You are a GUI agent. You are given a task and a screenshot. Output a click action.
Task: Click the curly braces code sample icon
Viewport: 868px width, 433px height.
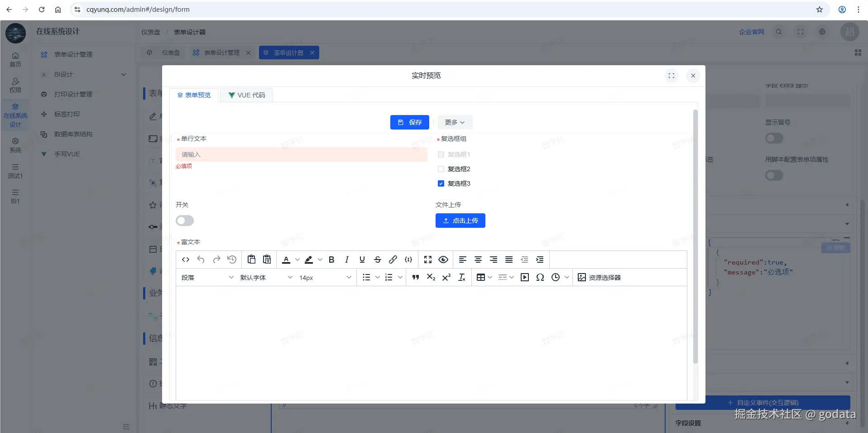(408, 260)
